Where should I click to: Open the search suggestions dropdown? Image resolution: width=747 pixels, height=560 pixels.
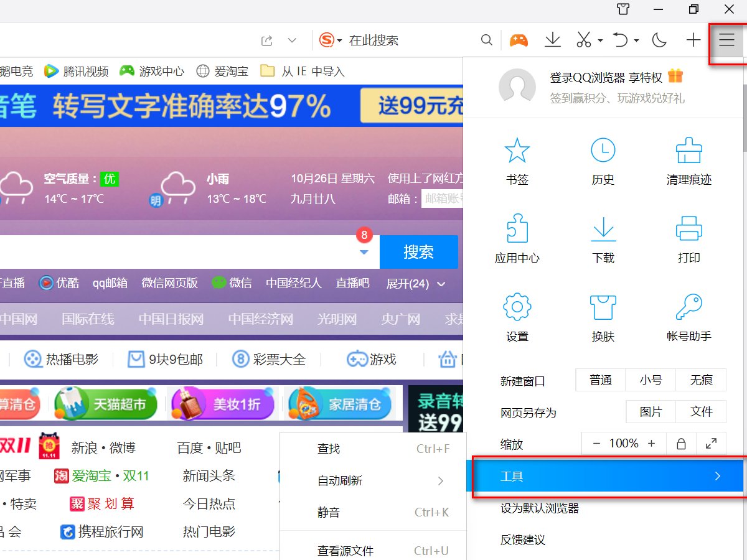click(x=364, y=252)
